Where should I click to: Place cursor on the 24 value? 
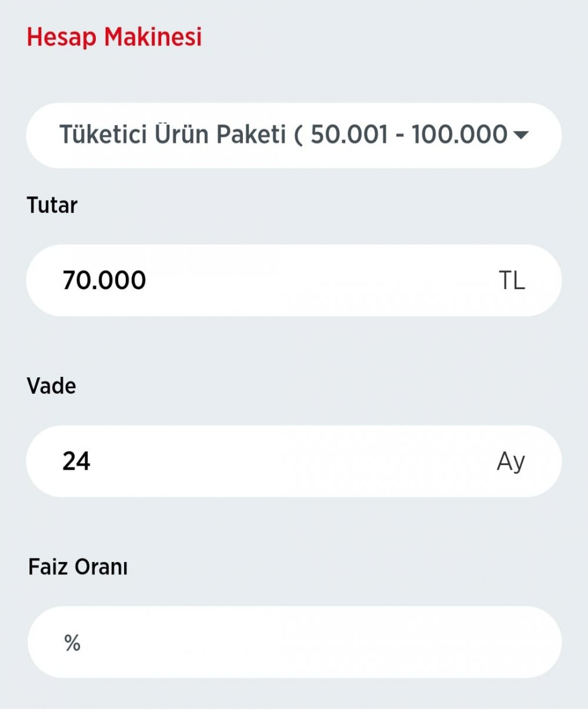point(76,461)
